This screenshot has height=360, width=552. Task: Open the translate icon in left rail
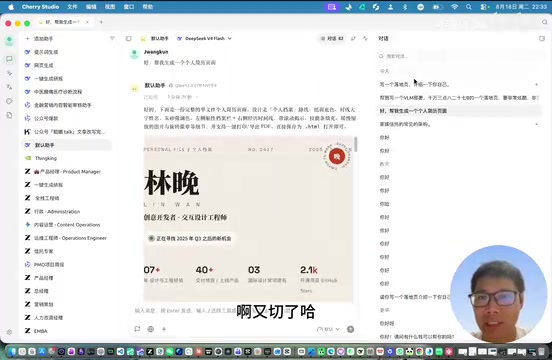click(9, 87)
